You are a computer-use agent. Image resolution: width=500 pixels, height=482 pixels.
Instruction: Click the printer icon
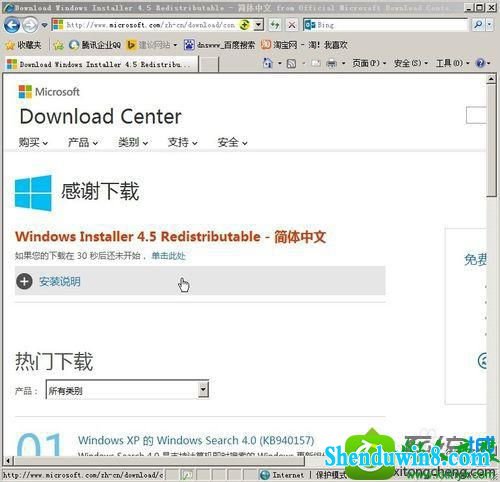click(331, 63)
